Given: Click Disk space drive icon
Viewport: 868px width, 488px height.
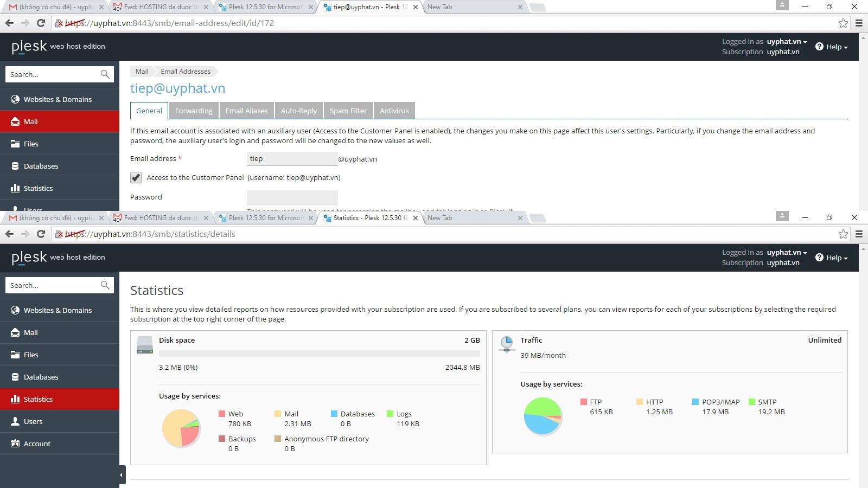Looking at the screenshot, I should click(145, 345).
